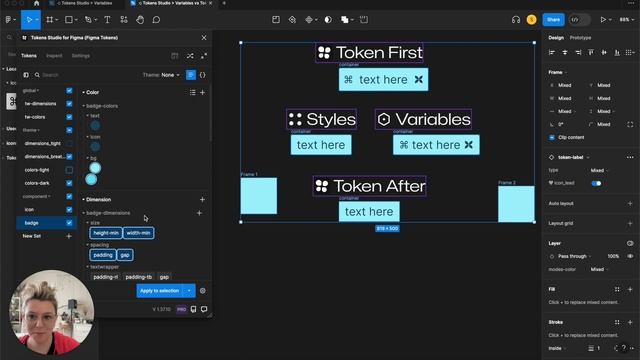
Task: Enable the colors-light set checkbox
Action: tap(69, 170)
